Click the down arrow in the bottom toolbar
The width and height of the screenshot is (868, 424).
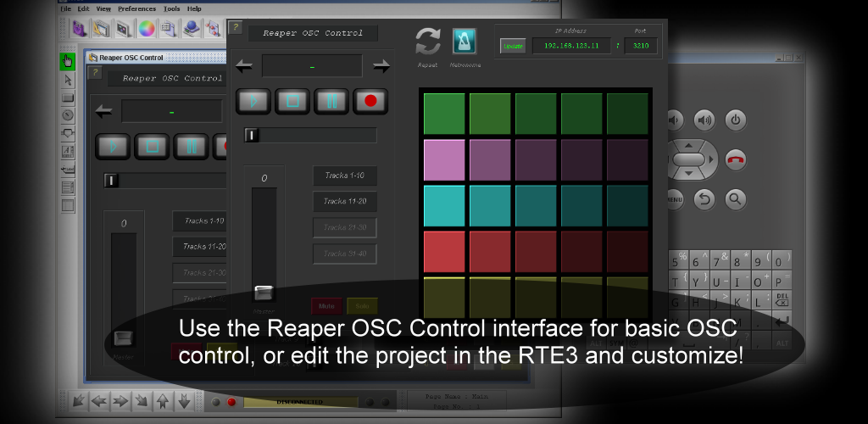click(184, 401)
